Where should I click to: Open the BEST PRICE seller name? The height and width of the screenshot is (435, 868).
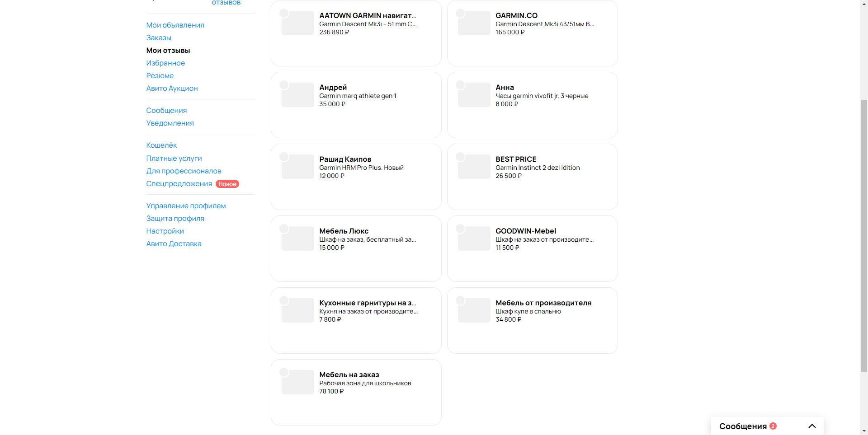coord(516,159)
